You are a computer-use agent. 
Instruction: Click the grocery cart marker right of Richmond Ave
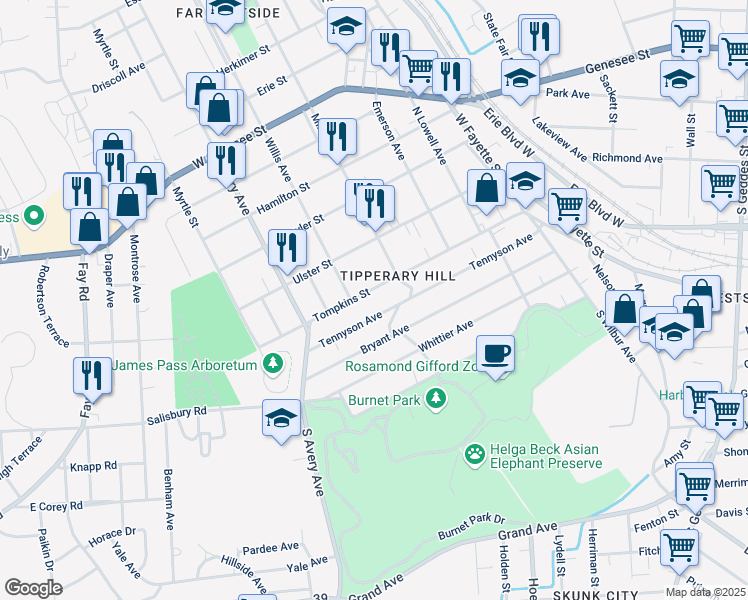[721, 185]
